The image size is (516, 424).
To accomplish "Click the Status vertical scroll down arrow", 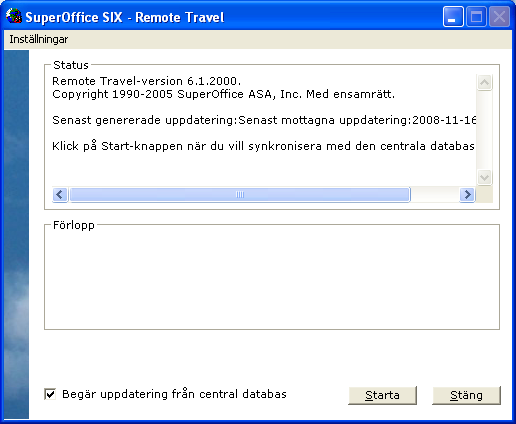I will click(484, 177).
